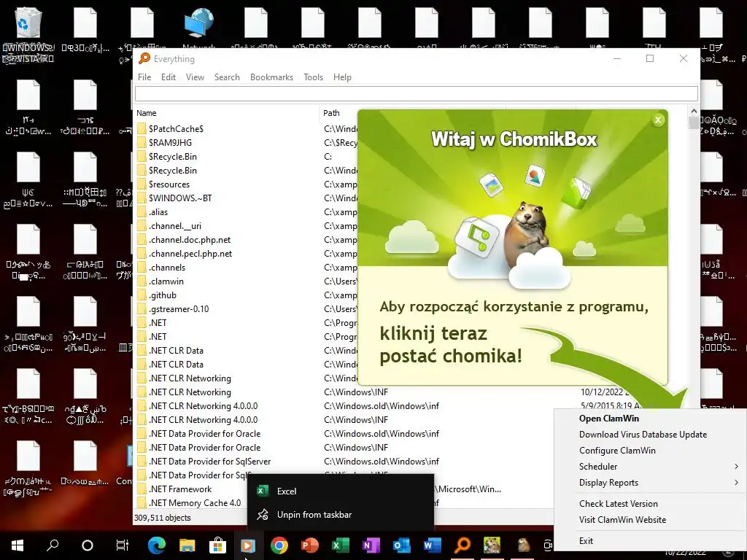Open the Tools menu in Everything
747x560 pixels.
[313, 77]
